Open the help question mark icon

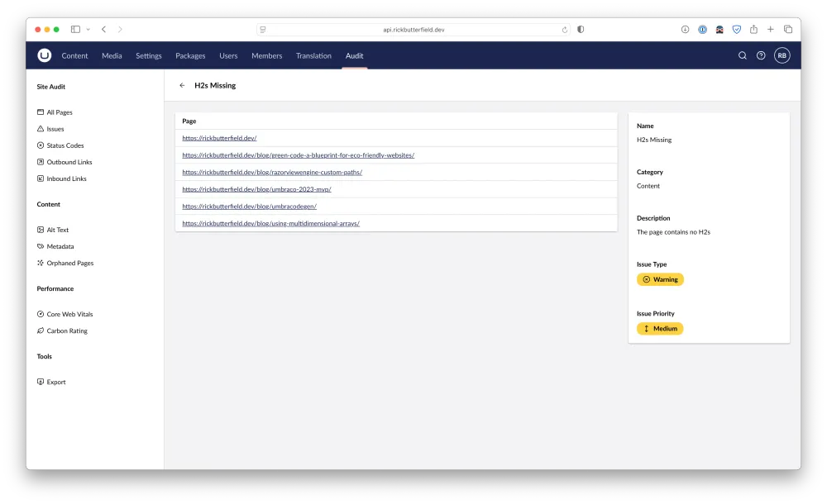click(761, 55)
